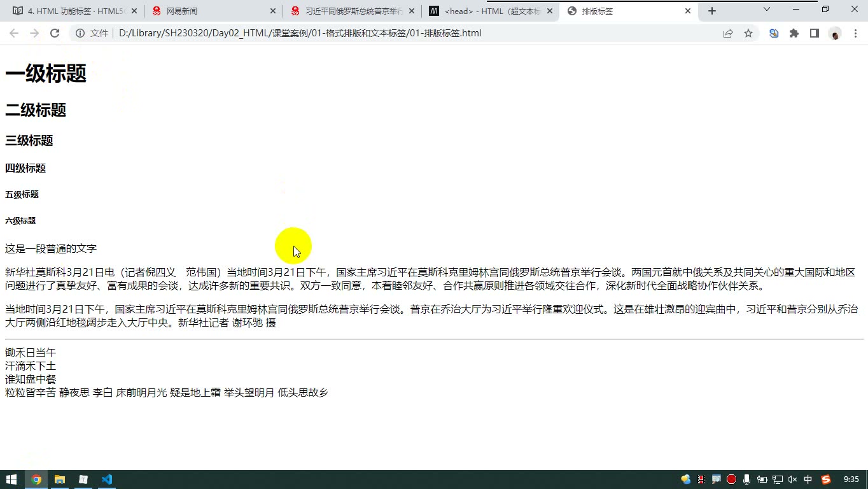Close the '<head> - HTML' tab
Image resolution: width=868 pixels, height=489 pixels.
point(550,11)
